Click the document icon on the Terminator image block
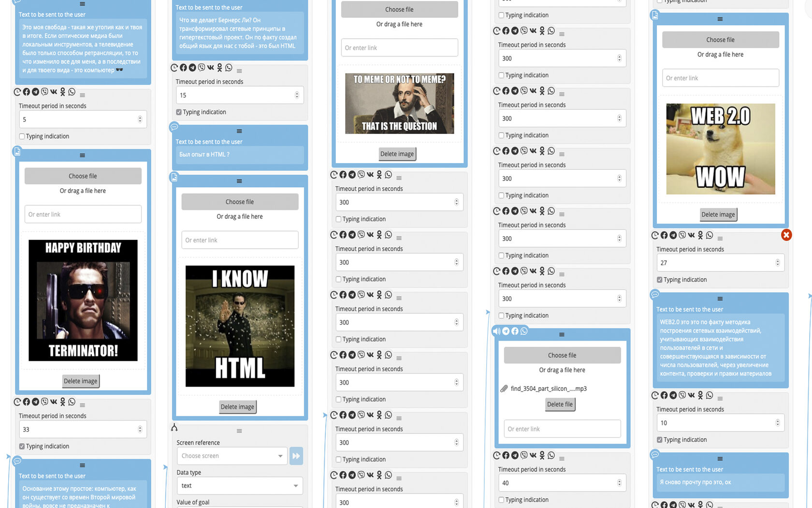Image resolution: width=812 pixels, height=508 pixels. point(17,151)
